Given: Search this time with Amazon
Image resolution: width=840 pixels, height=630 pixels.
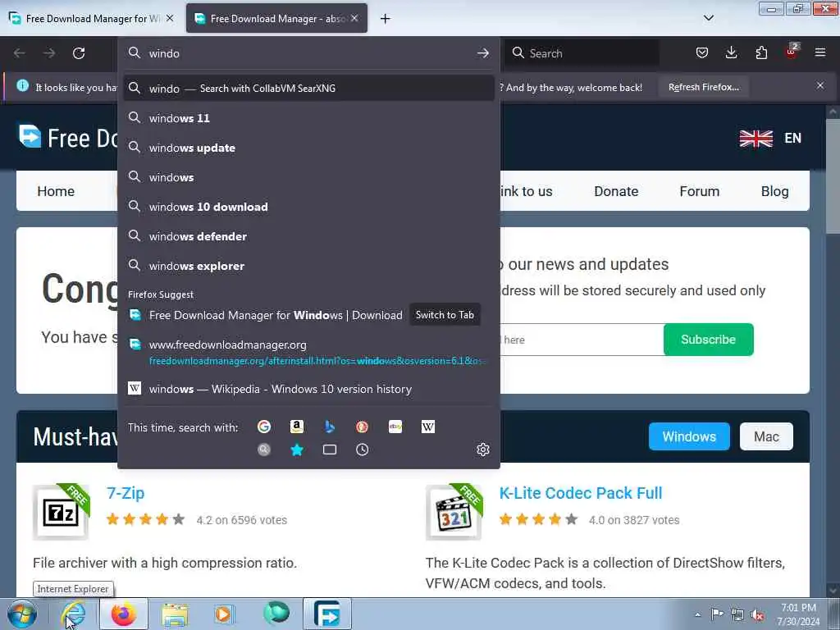Looking at the screenshot, I should tap(297, 427).
